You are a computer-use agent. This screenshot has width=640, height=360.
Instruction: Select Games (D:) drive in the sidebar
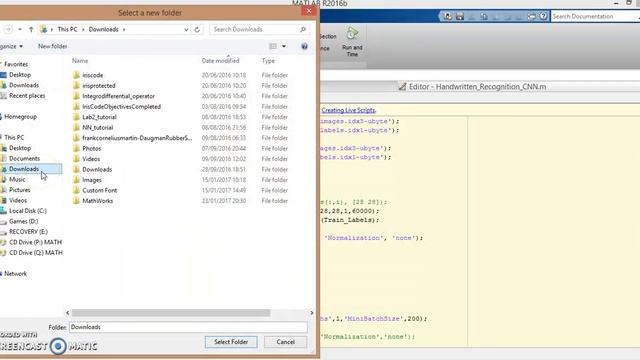[x=23, y=221]
